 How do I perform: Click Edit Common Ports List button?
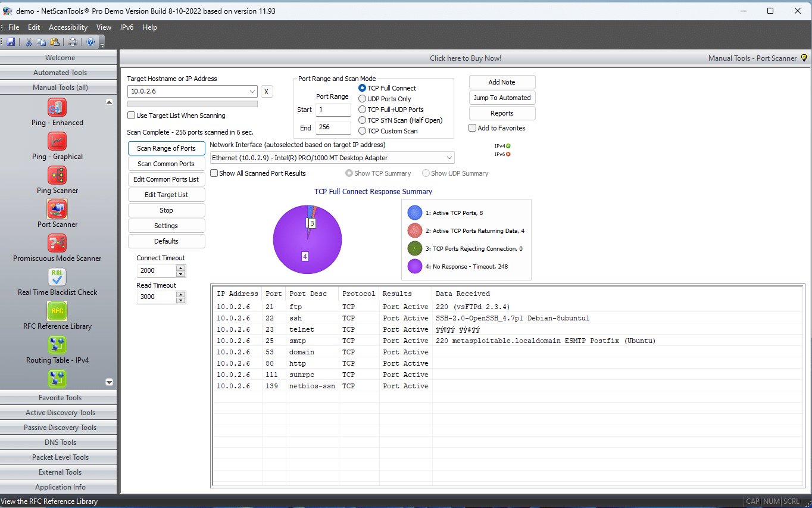[x=166, y=179]
